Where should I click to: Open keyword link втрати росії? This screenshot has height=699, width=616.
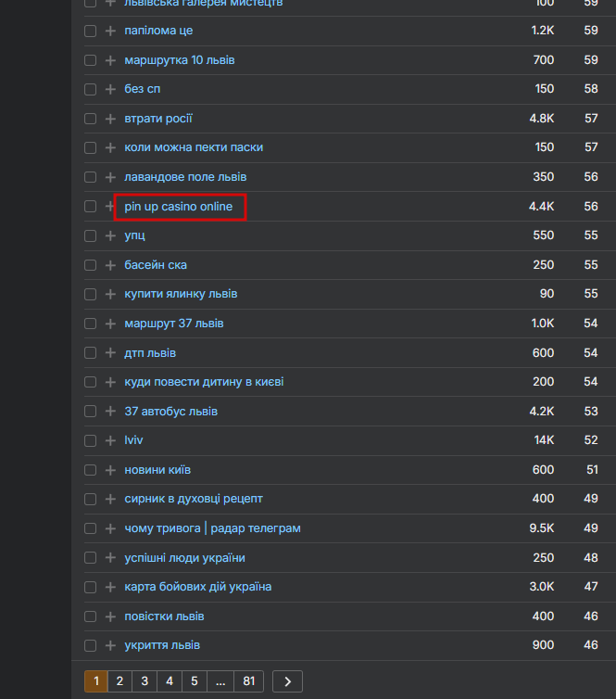point(158,119)
